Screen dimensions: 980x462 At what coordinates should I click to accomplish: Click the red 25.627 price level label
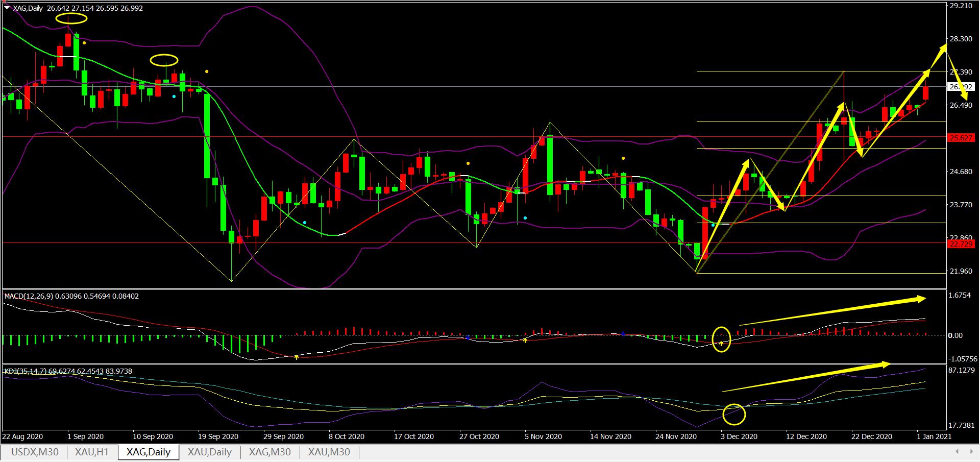point(960,138)
